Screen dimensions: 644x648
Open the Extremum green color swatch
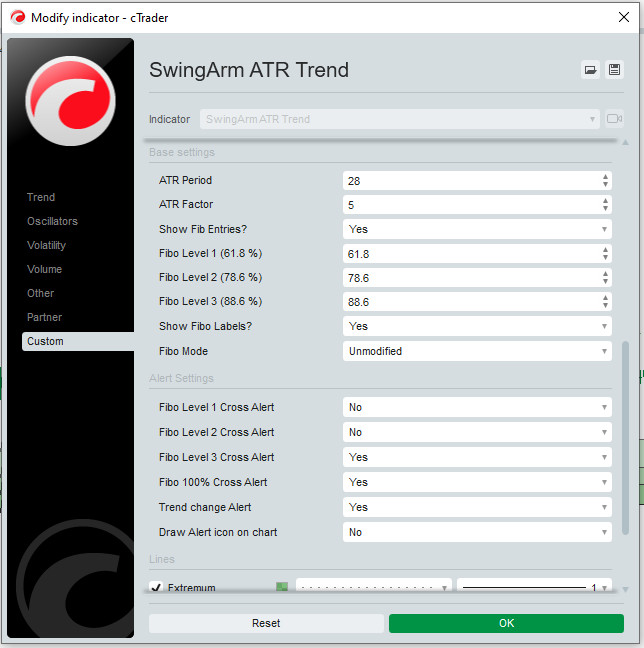coord(282,587)
